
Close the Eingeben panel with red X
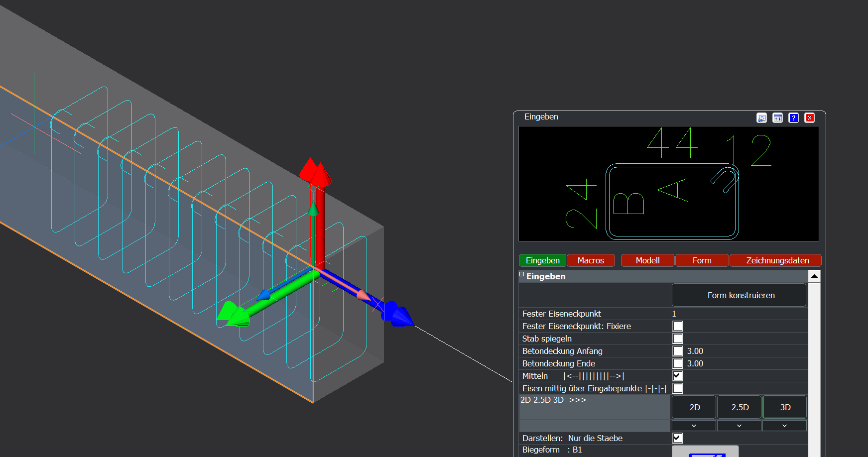(810, 118)
